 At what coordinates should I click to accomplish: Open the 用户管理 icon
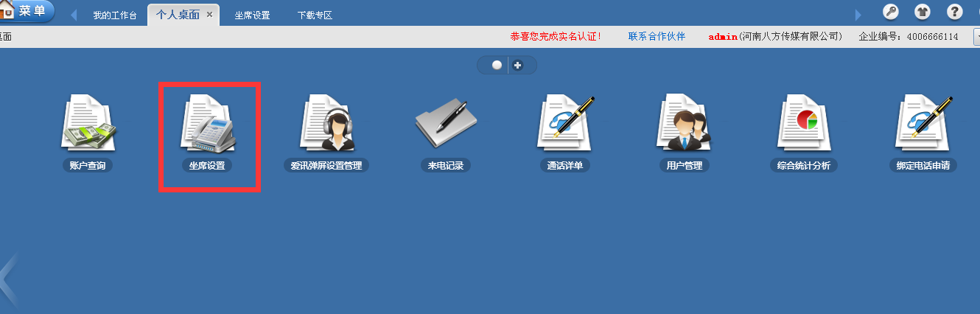(x=684, y=124)
